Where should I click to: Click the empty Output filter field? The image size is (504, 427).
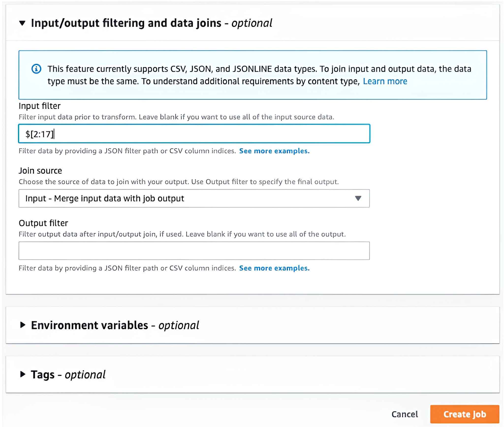tap(194, 251)
